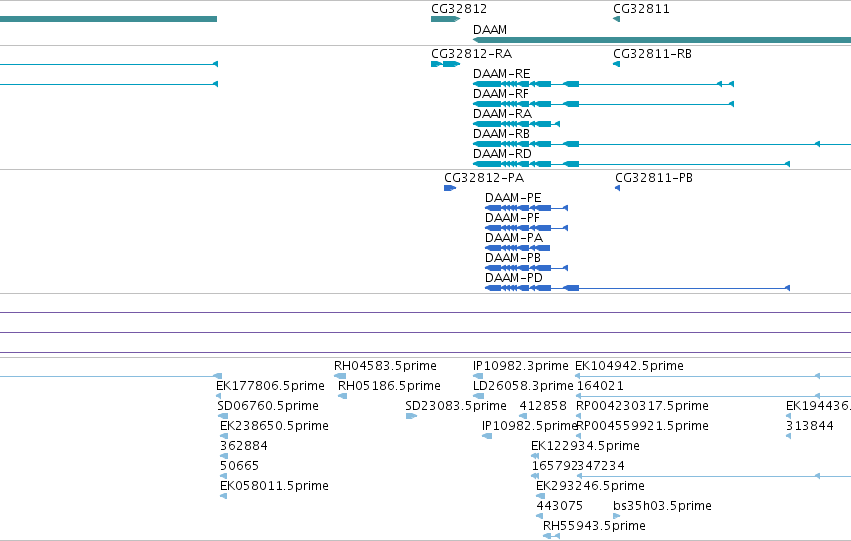Click the IP10982.5prime EST label
Screen dimensions: 851x541
click(529, 427)
